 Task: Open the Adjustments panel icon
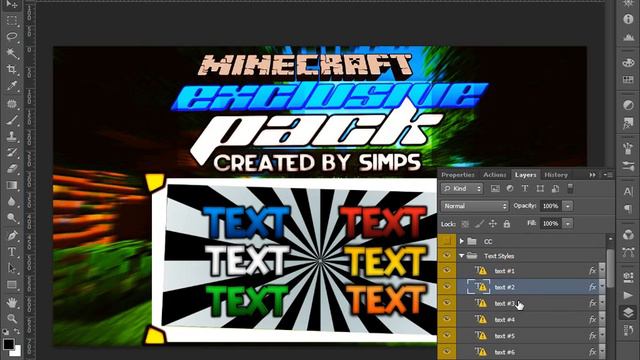click(628, 105)
